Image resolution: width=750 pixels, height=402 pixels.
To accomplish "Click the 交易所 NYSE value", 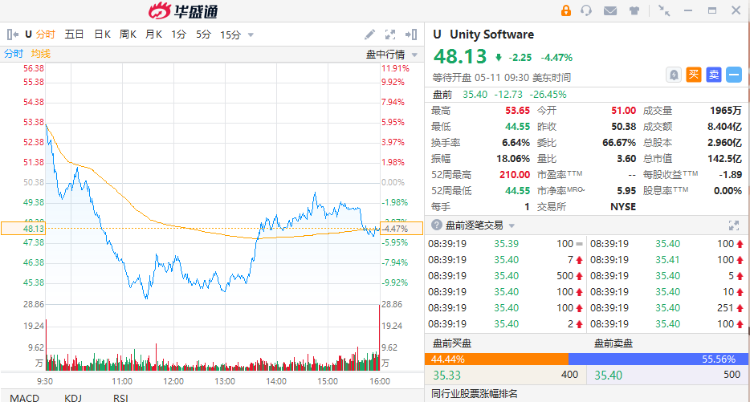I will (623, 207).
